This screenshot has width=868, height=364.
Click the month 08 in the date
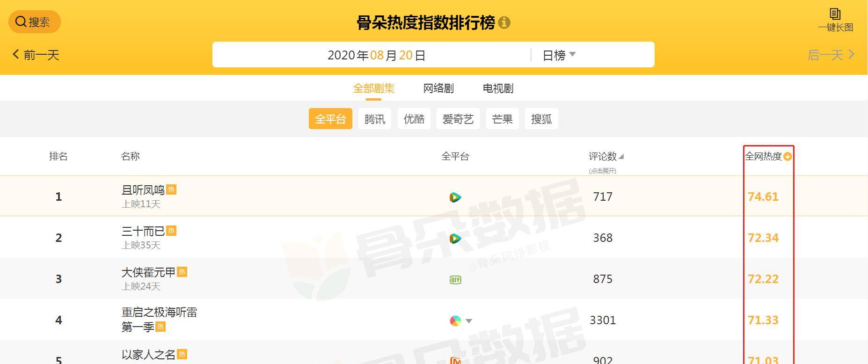tap(377, 55)
